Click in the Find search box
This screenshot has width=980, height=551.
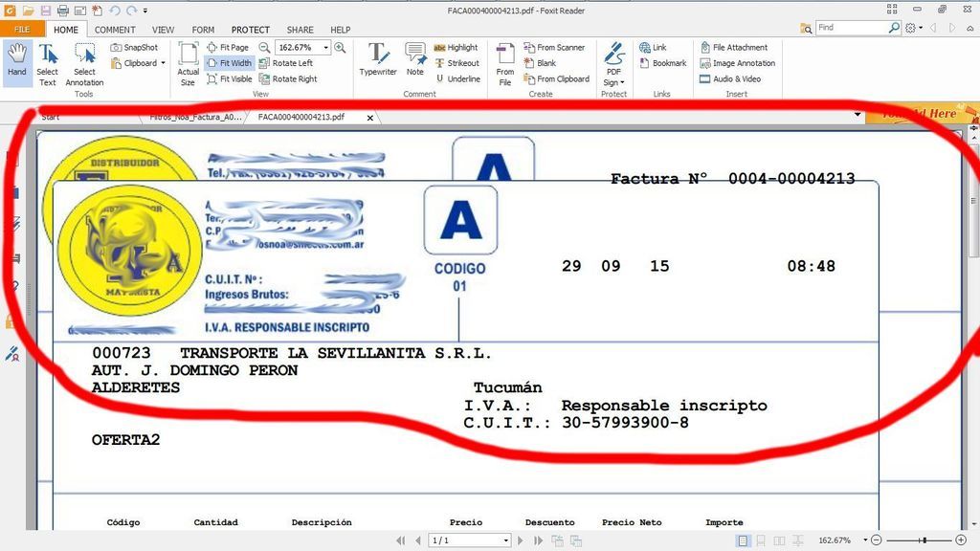click(x=852, y=28)
